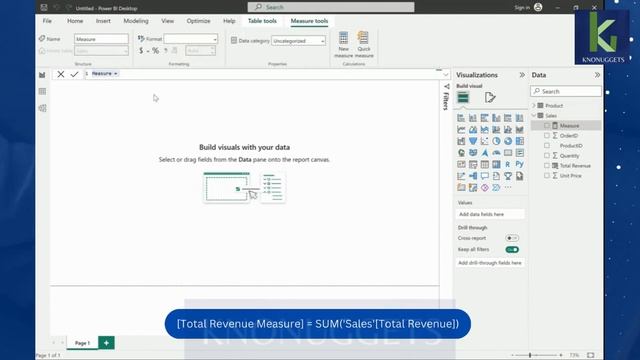The height and width of the screenshot is (360, 640).
Task: Open the Modeling ribbon tab
Action: coord(136,21)
